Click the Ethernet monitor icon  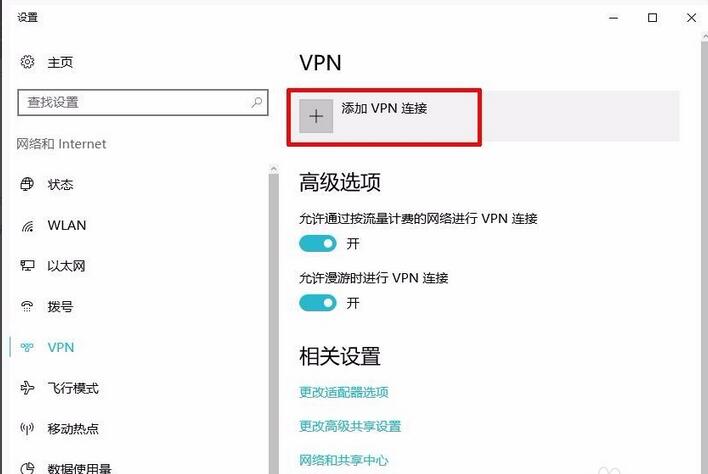[27, 265]
